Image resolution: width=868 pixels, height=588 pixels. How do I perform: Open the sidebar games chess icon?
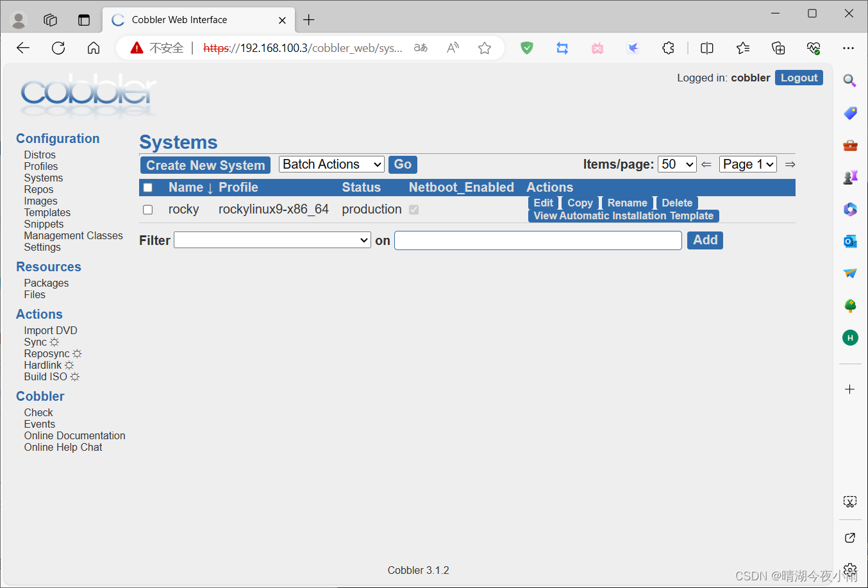point(850,177)
